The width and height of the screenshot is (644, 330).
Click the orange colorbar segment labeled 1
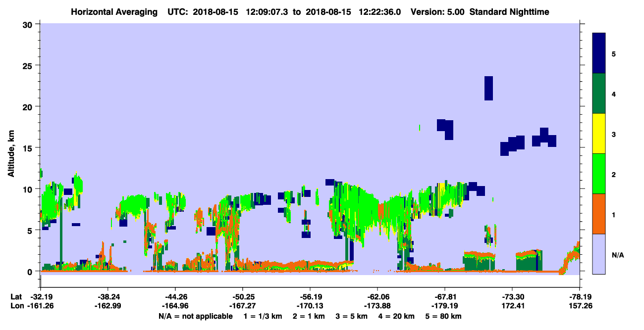[599, 214]
